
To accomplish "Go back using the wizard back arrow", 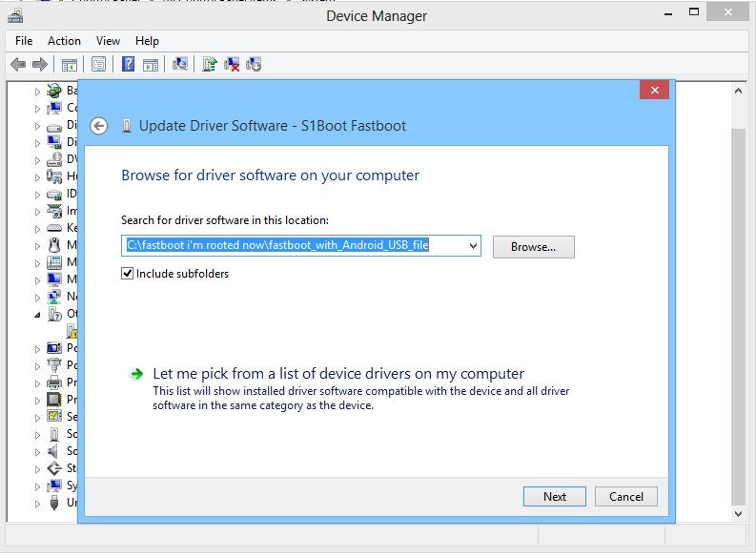I will click(x=99, y=126).
